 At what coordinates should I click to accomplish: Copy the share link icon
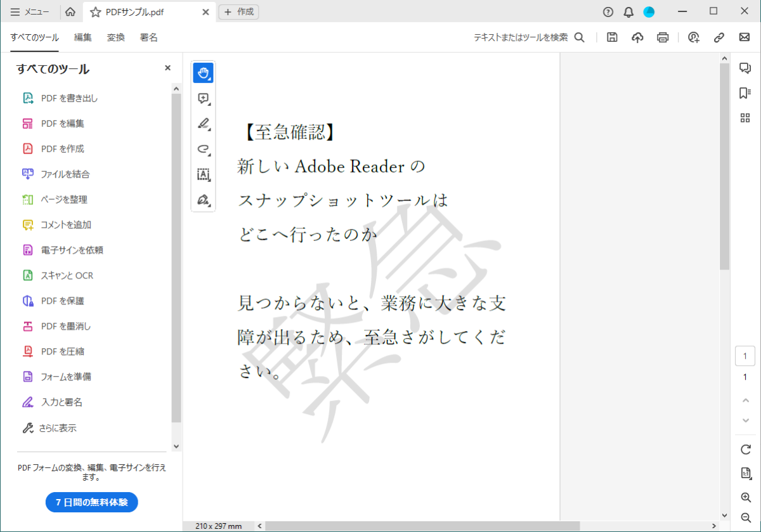[x=719, y=37]
